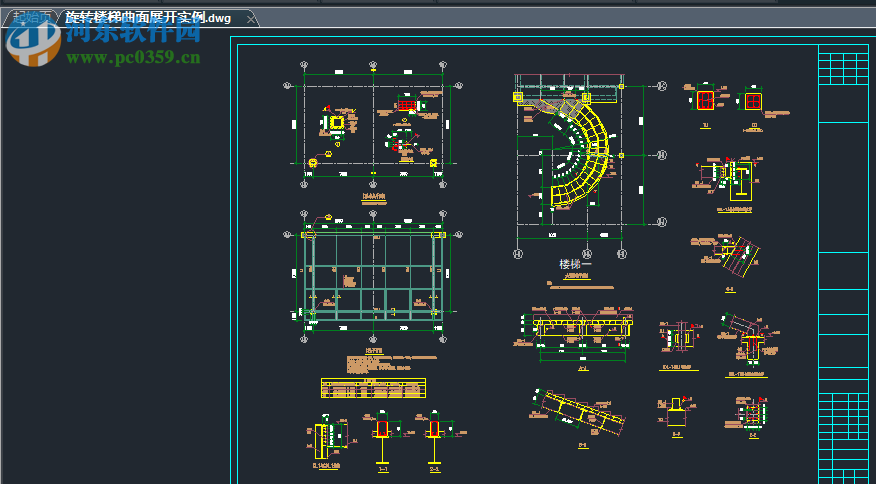Click the inclined stair stringer section drawing
Image resolution: width=876 pixels, height=484 pixels.
coord(578,413)
